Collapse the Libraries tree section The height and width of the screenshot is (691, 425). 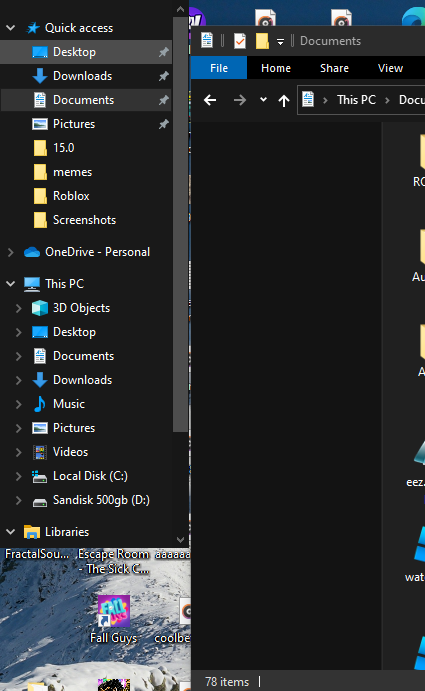coord(11,532)
